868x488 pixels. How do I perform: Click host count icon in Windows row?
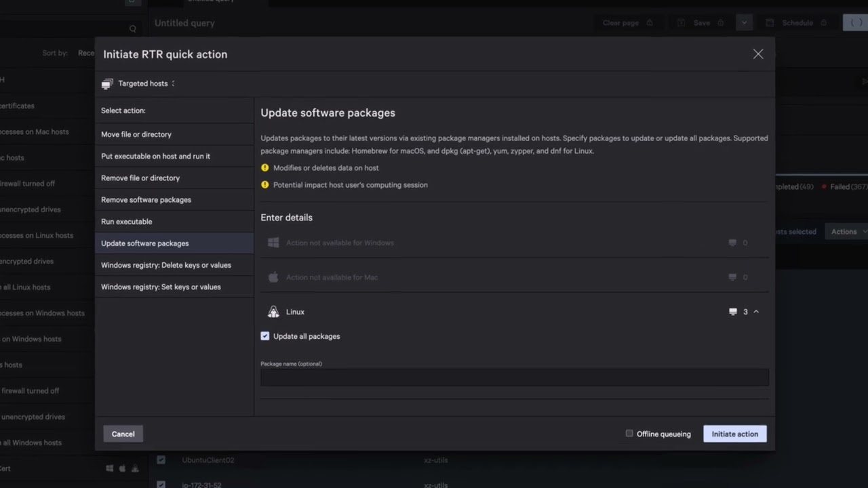coord(732,243)
